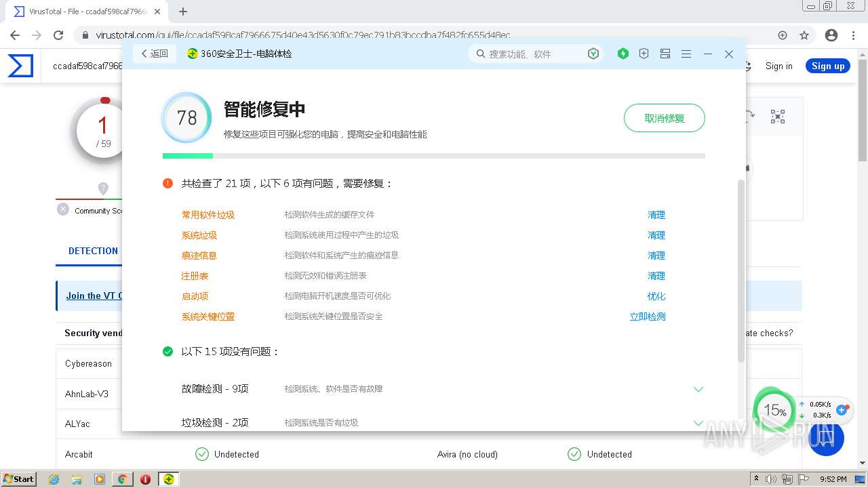The height and width of the screenshot is (488, 868).
Task: Click VirusTotal graph icon at top right
Action: click(778, 117)
